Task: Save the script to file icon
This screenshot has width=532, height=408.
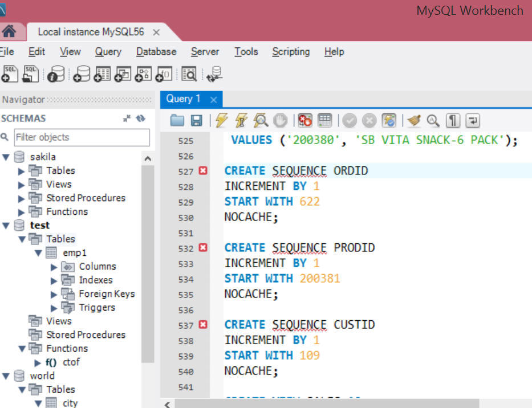Action: pos(197,120)
